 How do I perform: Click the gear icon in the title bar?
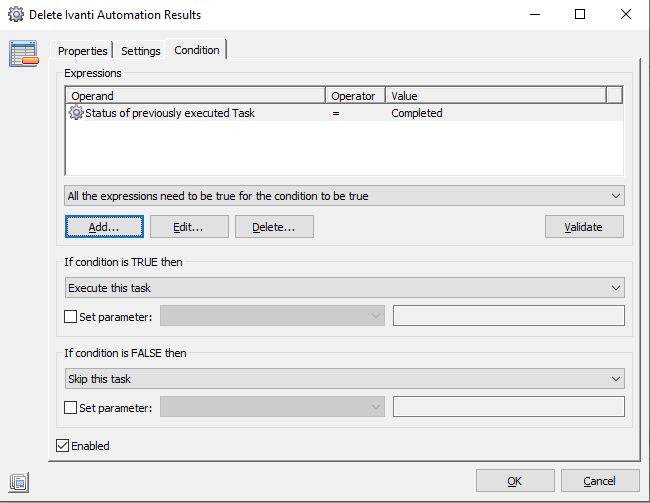pos(16,15)
